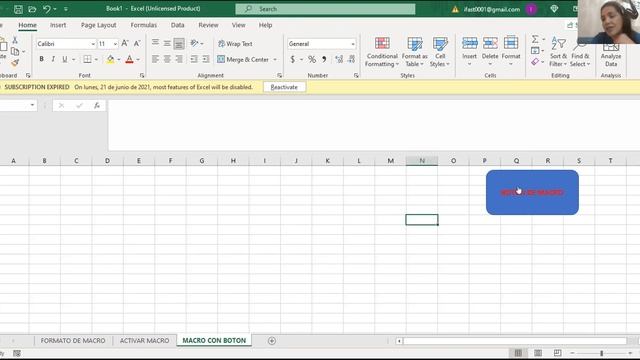Enable Wrap Text
Screen dimensions: 640x360
pos(235,44)
